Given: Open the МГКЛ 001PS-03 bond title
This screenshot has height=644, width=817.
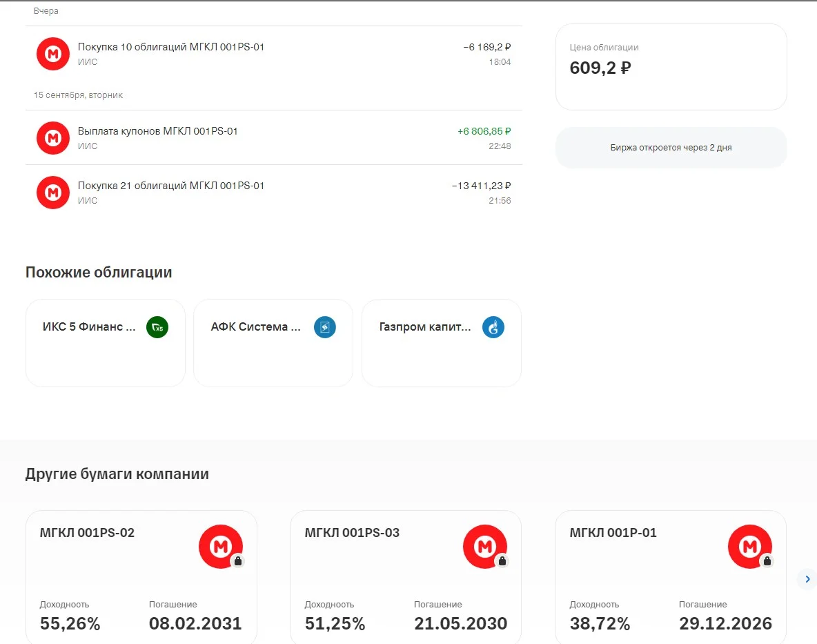Looking at the screenshot, I should click(x=352, y=532).
